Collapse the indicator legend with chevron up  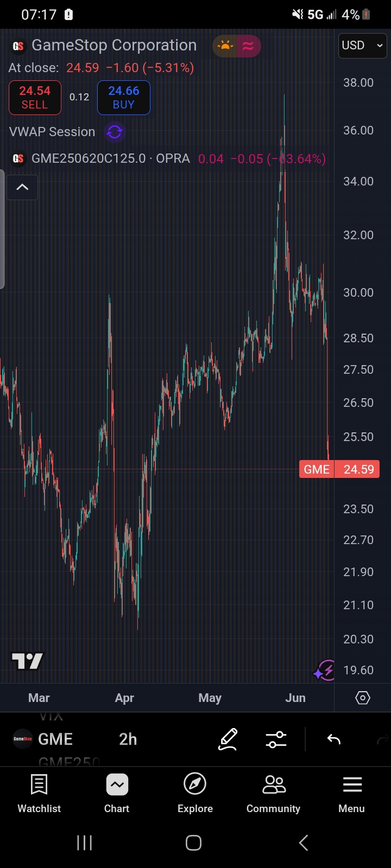[x=22, y=187]
